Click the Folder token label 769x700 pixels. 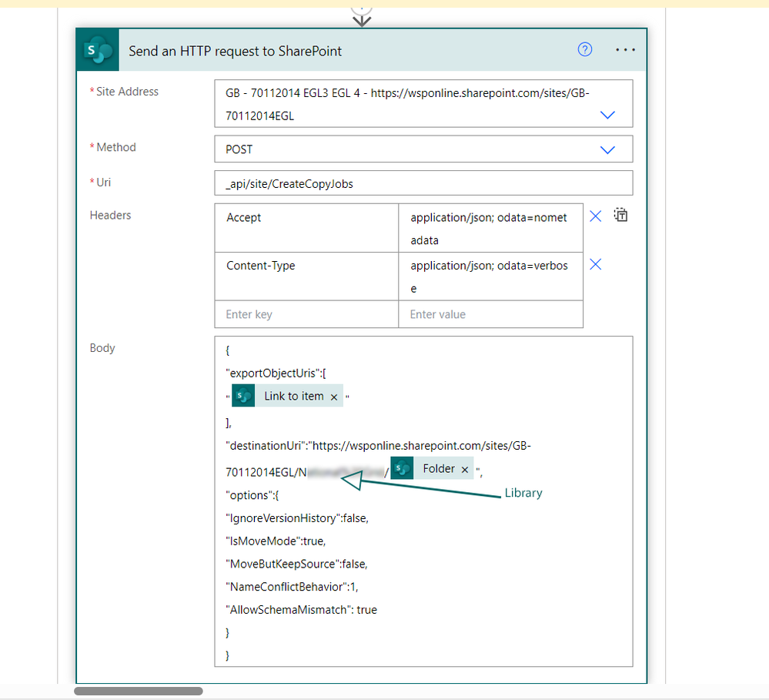[x=439, y=468]
